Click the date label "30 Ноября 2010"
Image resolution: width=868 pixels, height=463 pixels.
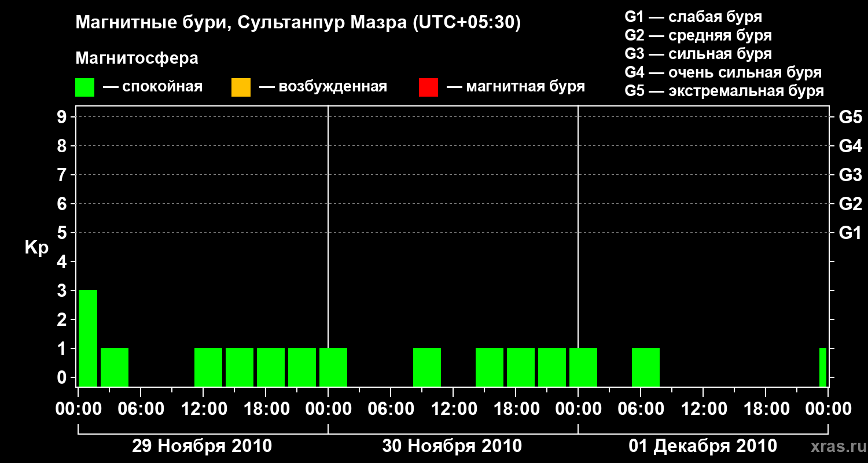452,446
